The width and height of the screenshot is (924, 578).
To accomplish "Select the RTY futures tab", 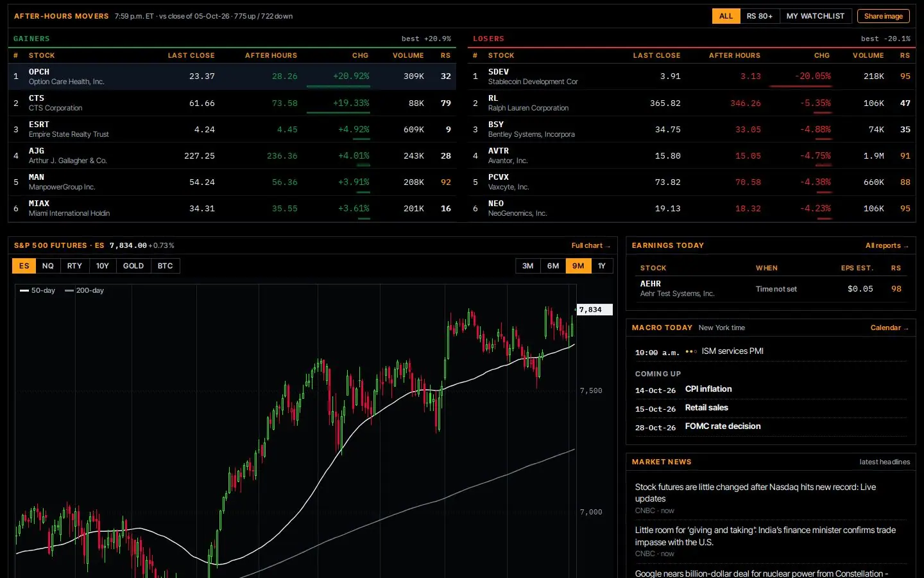I will [74, 266].
